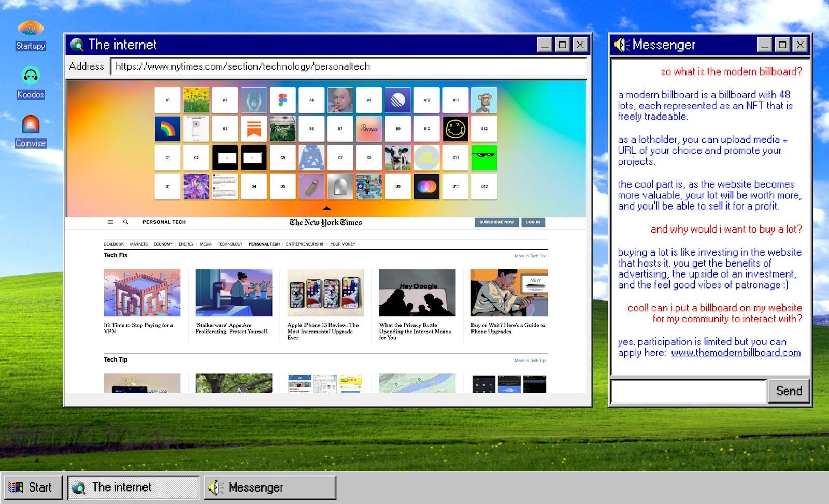The image size is (829, 504).
Task: Select the pixel sunglasses green lot
Action: pyautogui.click(x=484, y=157)
